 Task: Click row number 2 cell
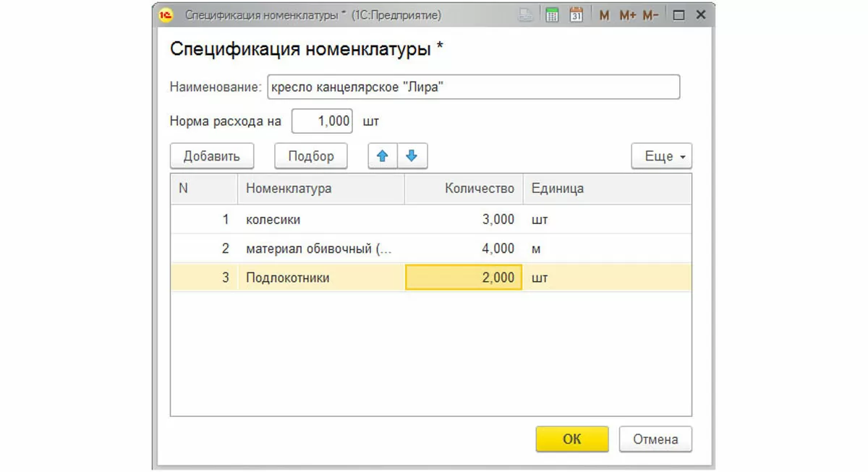click(204, 249)
